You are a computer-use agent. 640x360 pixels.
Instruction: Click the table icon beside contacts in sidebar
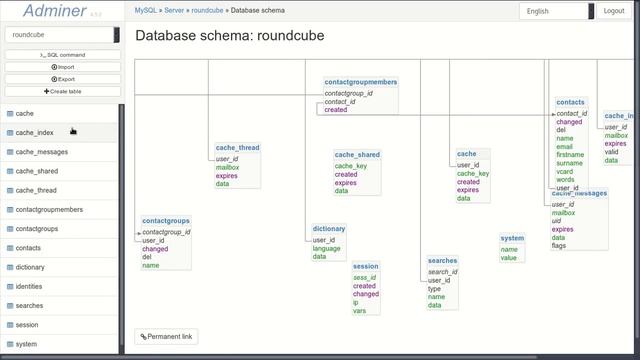click(x=10, y=248)
